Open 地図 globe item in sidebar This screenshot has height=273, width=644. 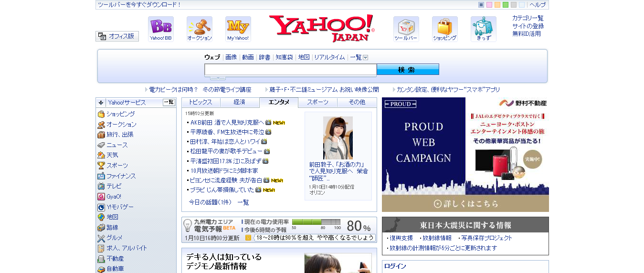112,217
